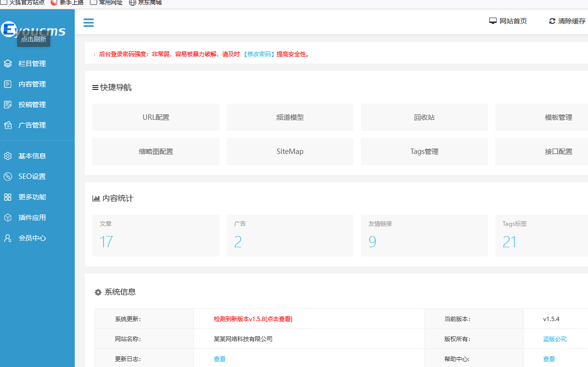Open the SiteMap shortcut

point(290,151)
